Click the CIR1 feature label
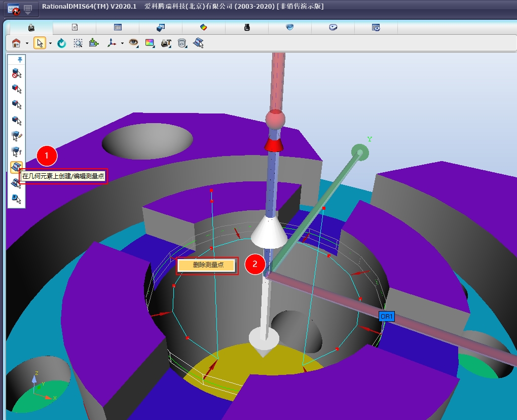Image resolution: width=517 pixels, height=420 pixels. coord(386,317)
